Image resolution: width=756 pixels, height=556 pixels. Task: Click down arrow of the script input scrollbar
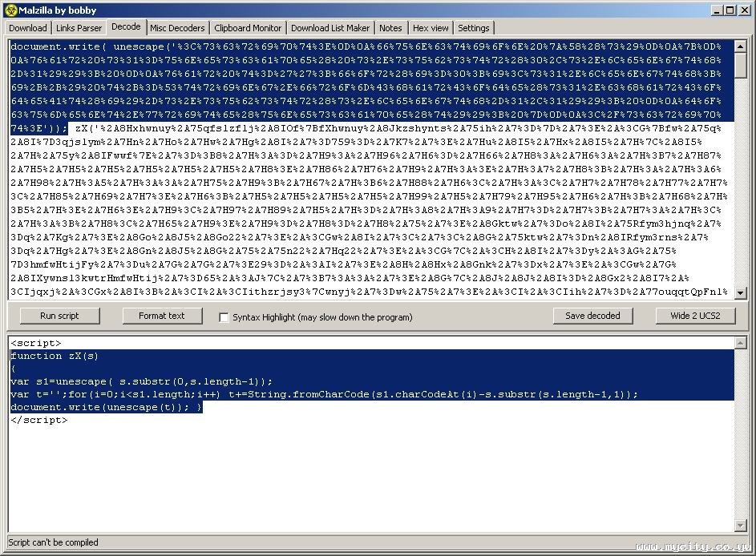741,292
